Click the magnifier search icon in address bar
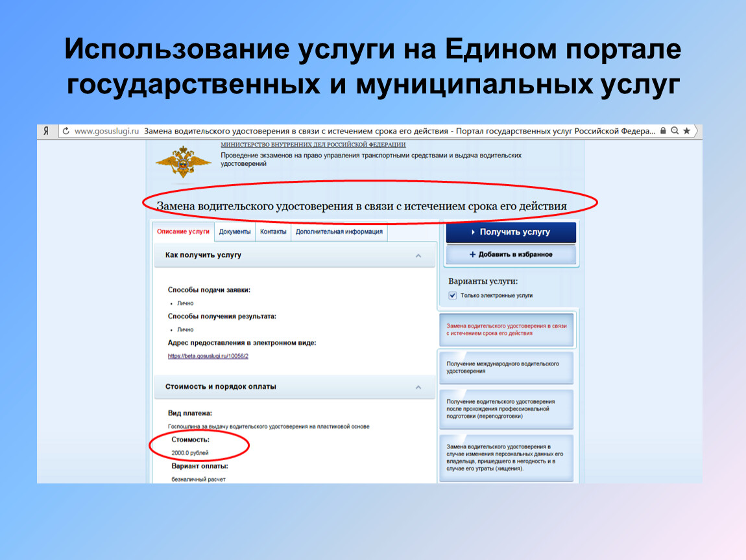This screenshot has width=746, height=560. [675, 131]
